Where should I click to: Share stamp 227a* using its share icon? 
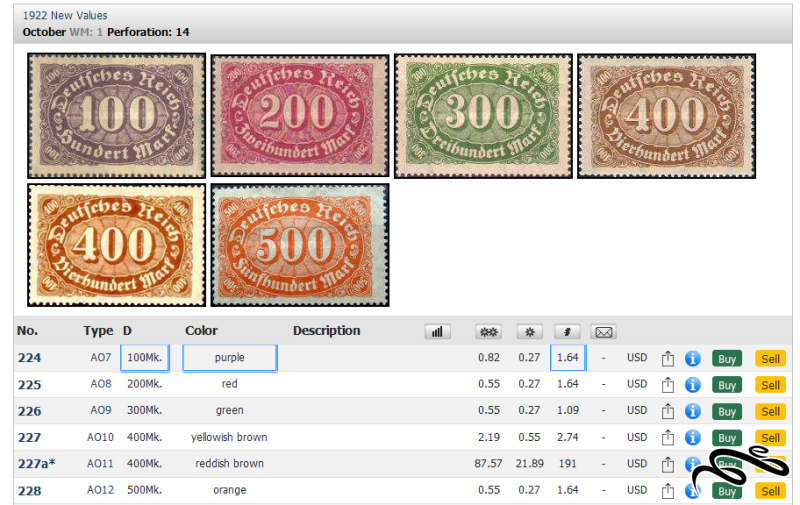pos(667,464)
